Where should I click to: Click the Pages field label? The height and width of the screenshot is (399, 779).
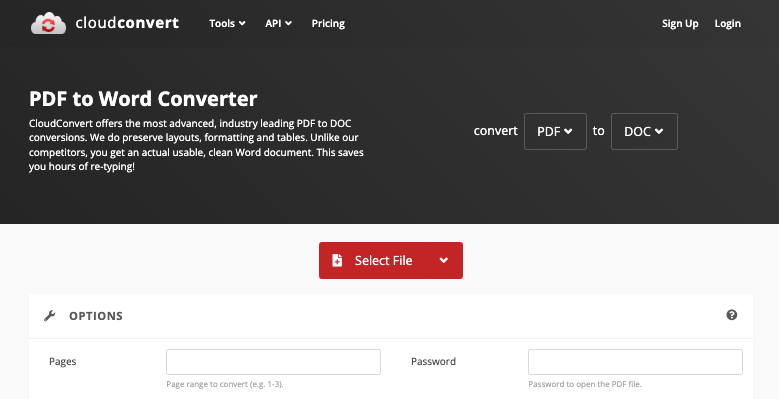[x=63, y=361]
